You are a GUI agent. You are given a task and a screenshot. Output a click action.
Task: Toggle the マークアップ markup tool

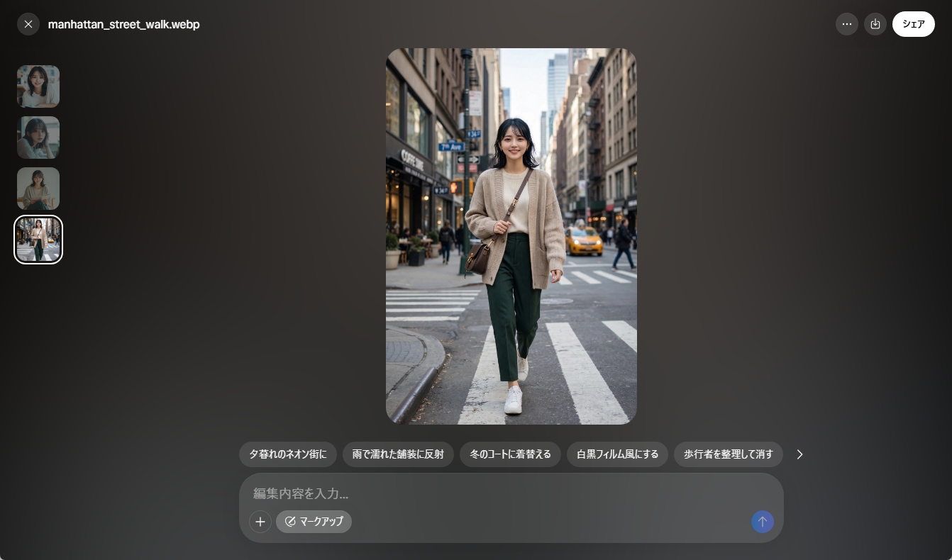(x=314, y=522)
